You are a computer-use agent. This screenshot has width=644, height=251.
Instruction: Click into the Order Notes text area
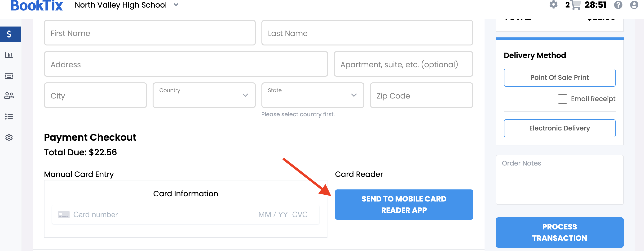click(x=560, y=180)
